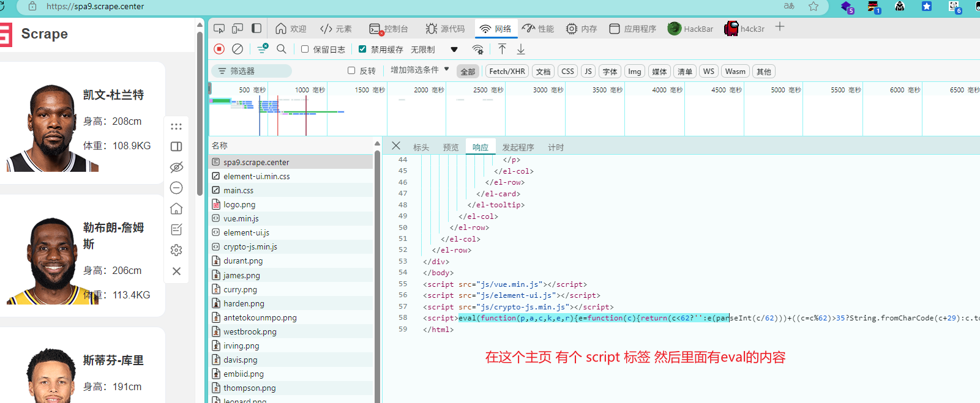
Task: Open the 内存 memory tab
Action: coord(582,29)
